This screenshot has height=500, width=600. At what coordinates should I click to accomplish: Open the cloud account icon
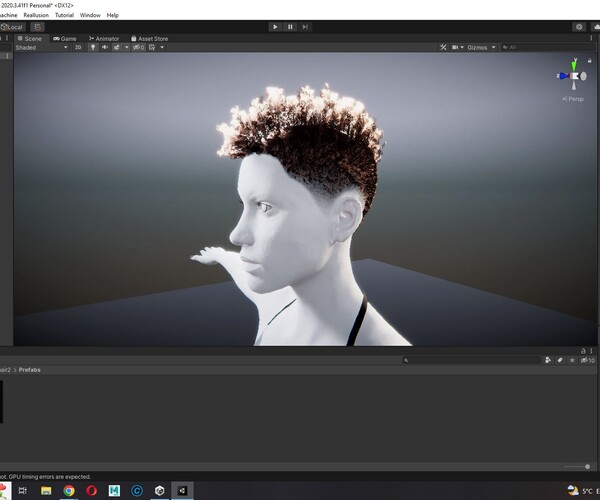tap(596, 27)
